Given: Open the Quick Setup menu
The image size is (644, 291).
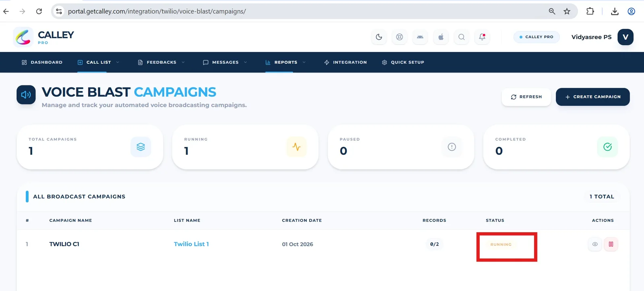Looking at the screenshot, I should [403, 62].
